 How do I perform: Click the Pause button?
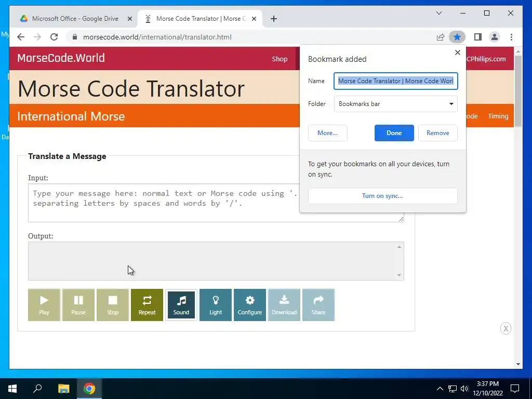78,304
